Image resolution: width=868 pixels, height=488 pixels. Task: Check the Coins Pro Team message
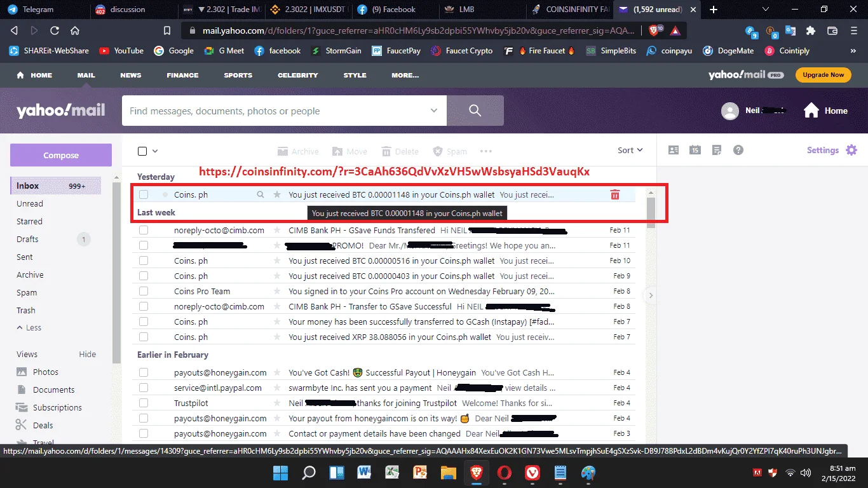(144, 291)
